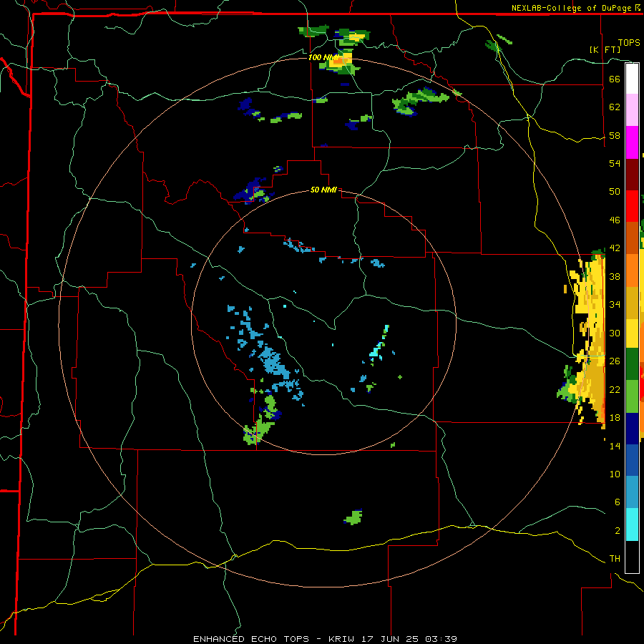The width and height of the screenshot is (644, 644).
Task: Select the black TH threshold legend swatch
Action: [632, 557]
